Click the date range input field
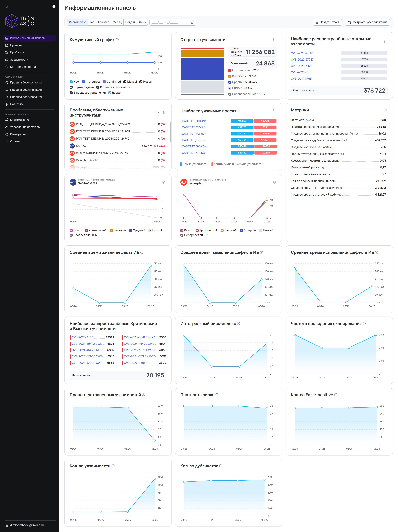 point(173,22)
